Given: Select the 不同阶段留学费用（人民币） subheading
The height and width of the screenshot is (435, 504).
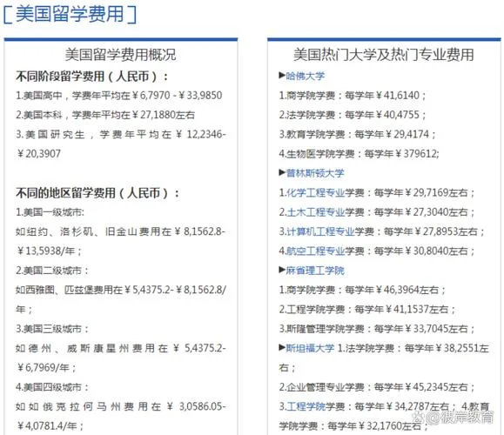Looking at the screenshot, I should 92,77.
